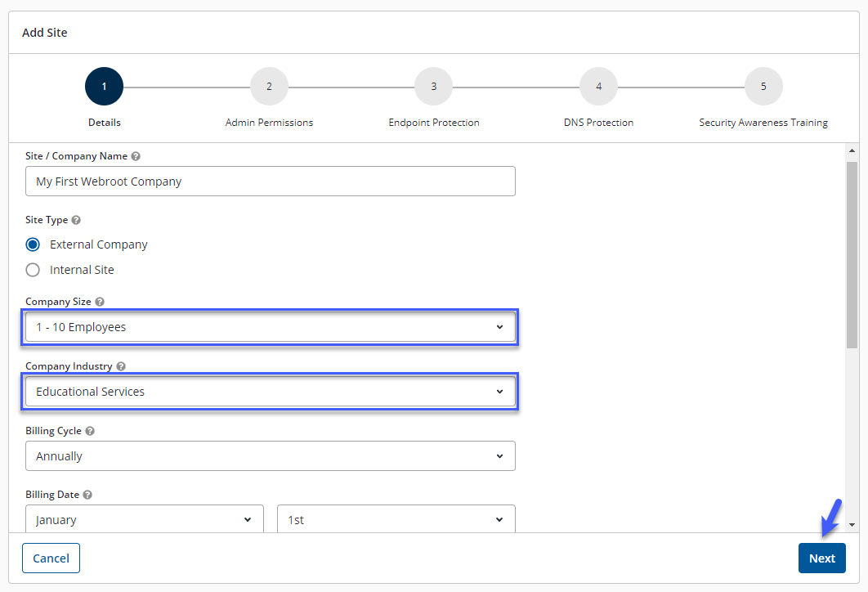Cancel the Add Site dialog

tap(51, 558)
